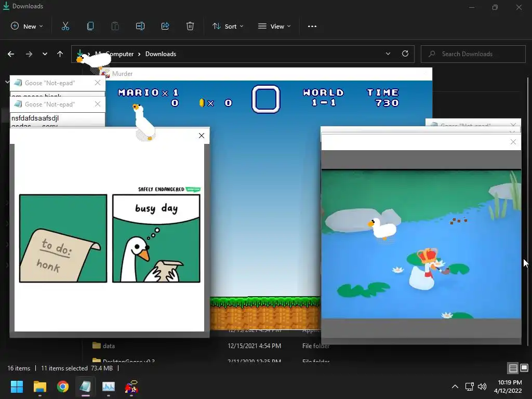Open File Explorer from taskbar
Screen dimensions: 532x399
click(39, 387)
